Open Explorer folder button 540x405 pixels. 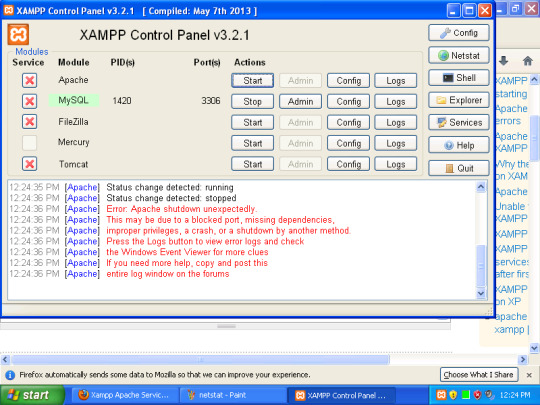[x=459, y=100]
